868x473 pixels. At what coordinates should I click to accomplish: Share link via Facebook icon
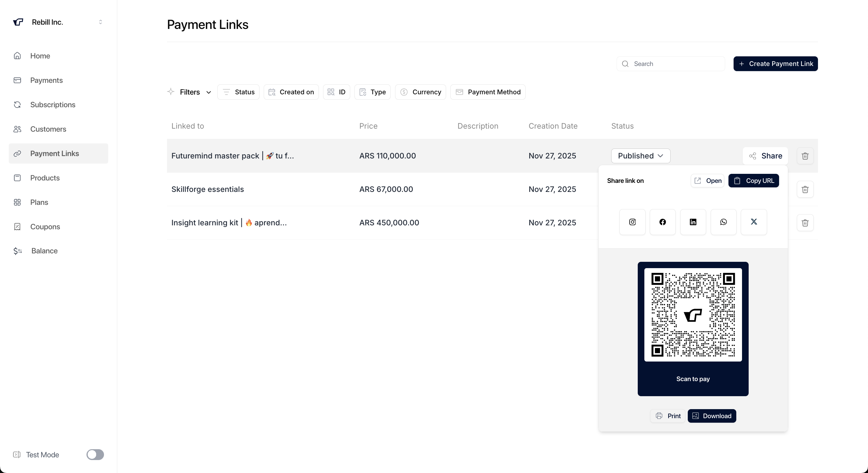pyautogui.click(x=662, y=222)
